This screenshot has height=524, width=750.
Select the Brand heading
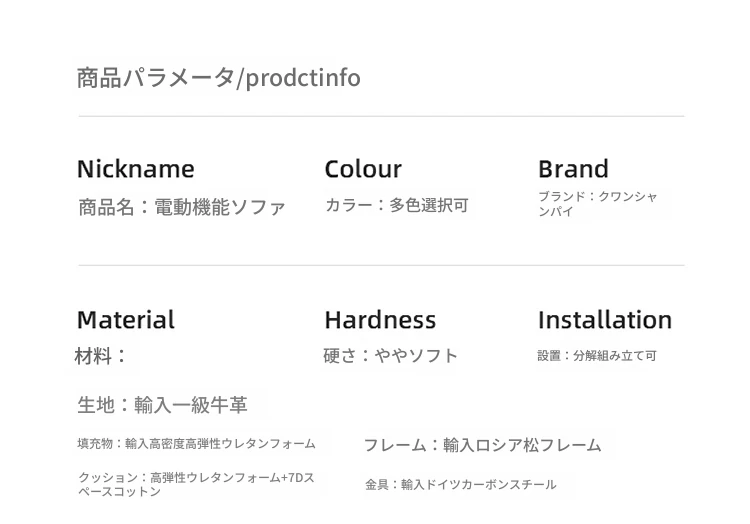click(x=574, y=169)
